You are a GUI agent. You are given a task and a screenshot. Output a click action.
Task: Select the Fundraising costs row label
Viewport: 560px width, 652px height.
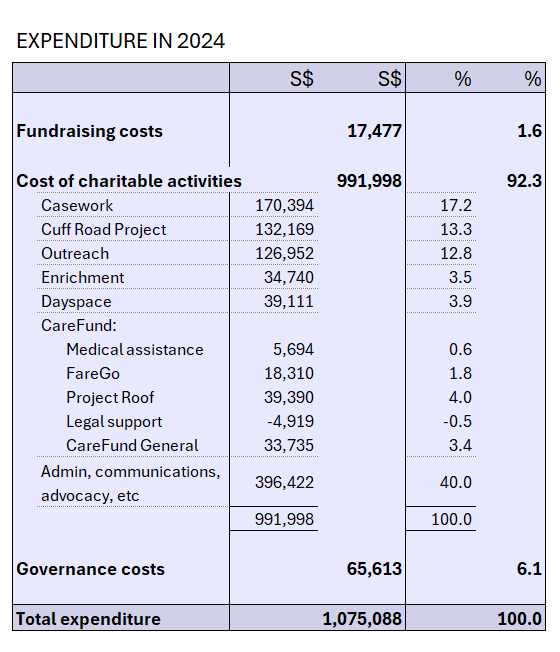[89, 131]
